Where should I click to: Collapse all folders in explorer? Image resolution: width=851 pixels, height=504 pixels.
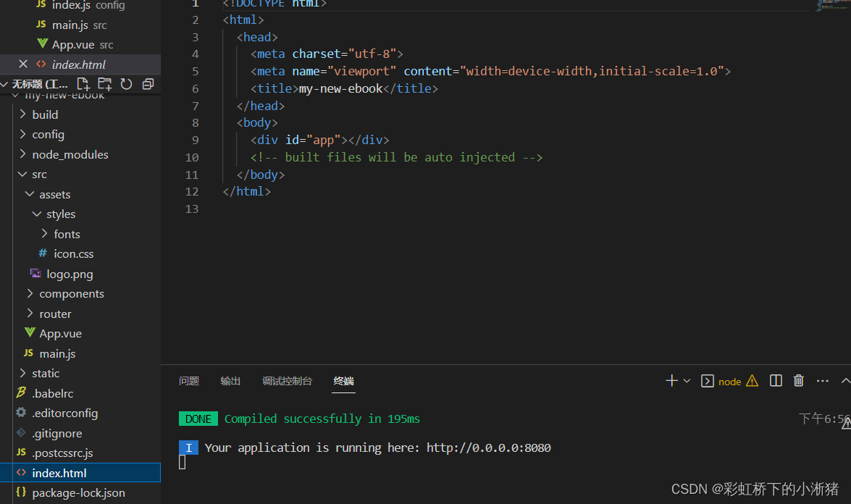[148, 84]
